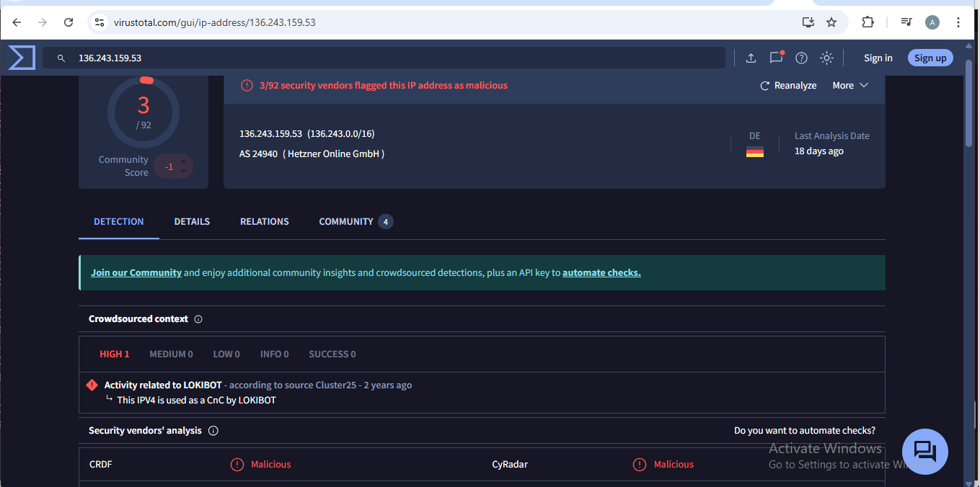
Task: Open the notifications comment icon
Action: point(776,58)
